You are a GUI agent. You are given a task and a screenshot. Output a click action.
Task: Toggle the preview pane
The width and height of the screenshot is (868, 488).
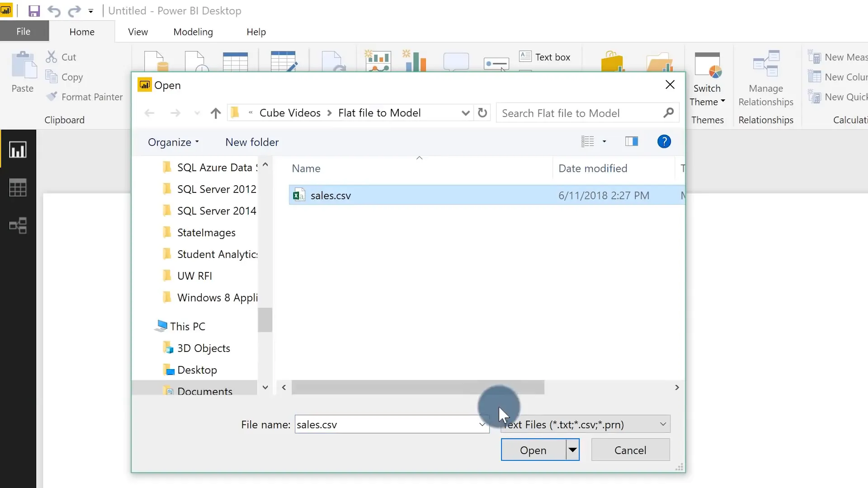pyautogui.click(x=632, y=141)
